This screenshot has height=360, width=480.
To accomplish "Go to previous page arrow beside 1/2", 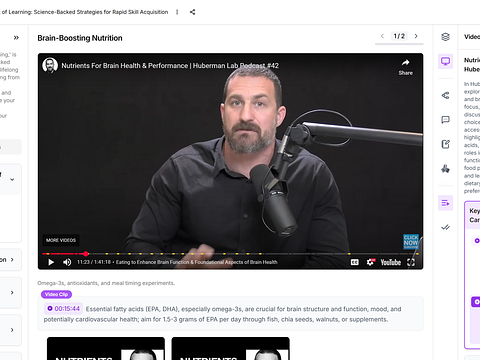I will [x=382, y=36].
